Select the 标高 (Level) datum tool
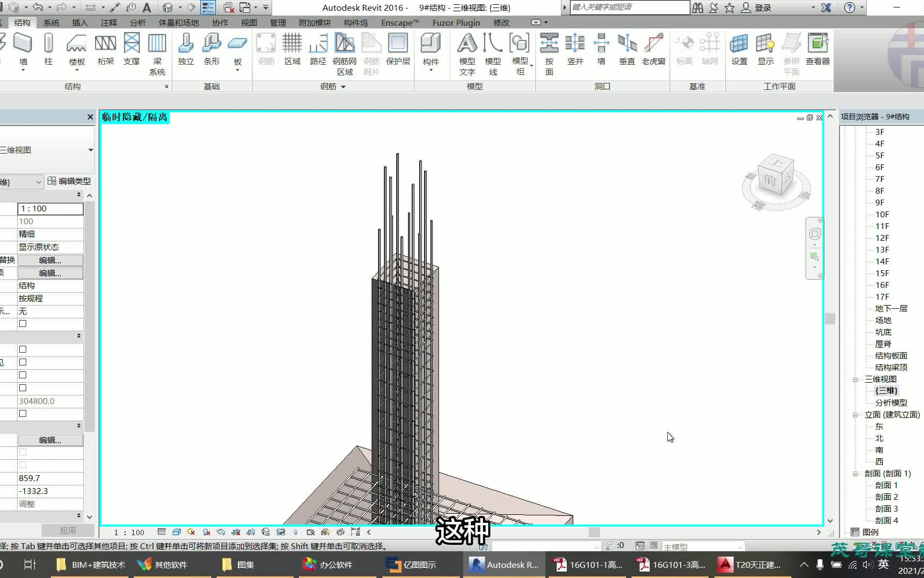This screenshot has height=578, width=924. pyautogui.click(x=684, y=51)
